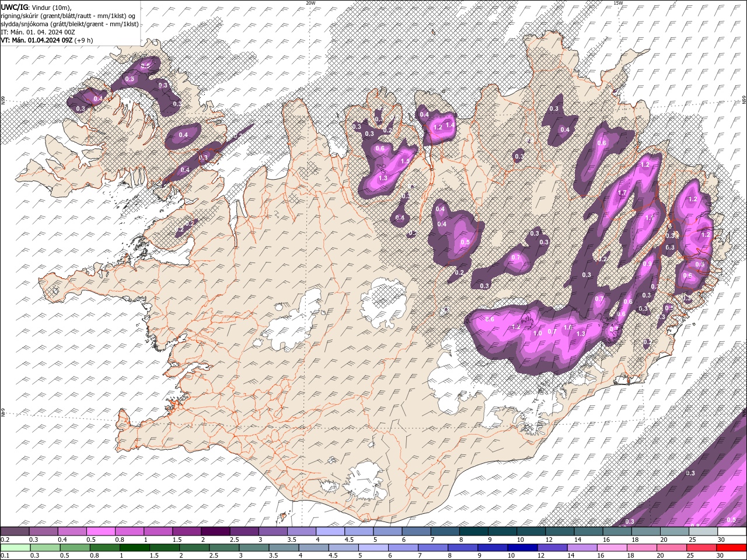Click the '1.4' precipitation value on the map
The width and height of the screenshot is (747, 560).
tap(450, 125)
